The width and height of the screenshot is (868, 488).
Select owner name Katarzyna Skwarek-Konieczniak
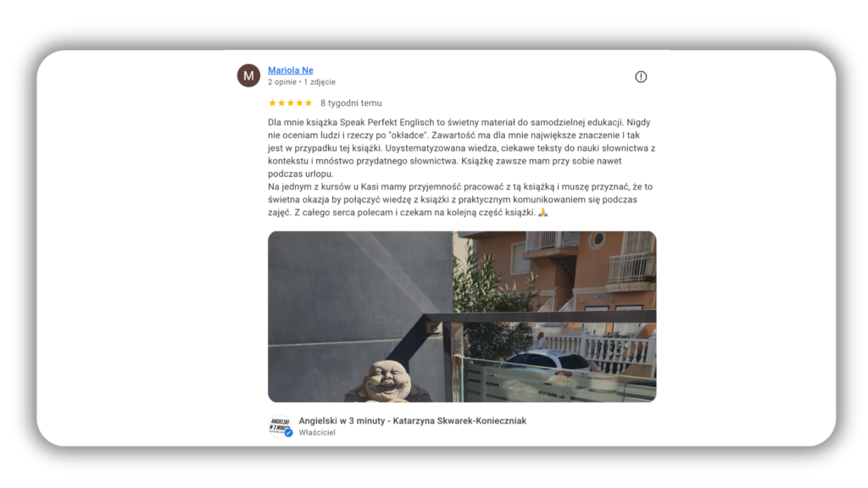click(459, 420)
